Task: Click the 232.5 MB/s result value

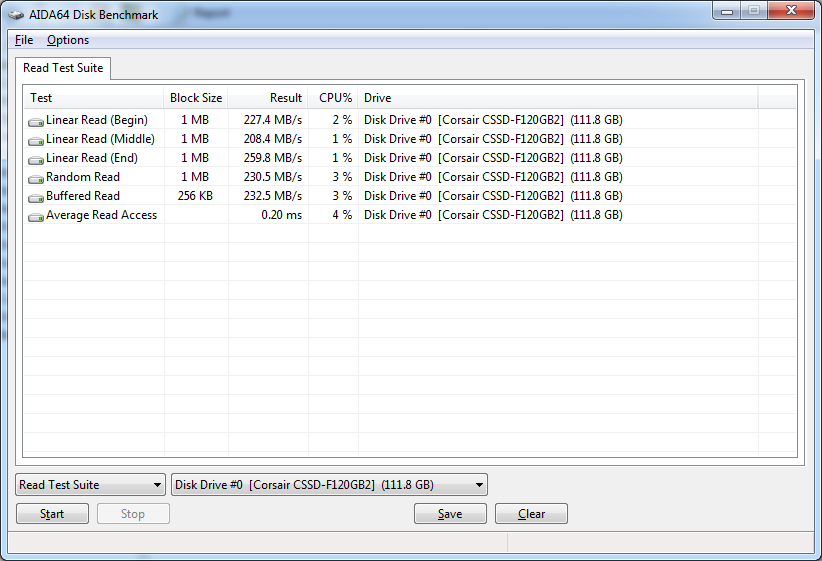Action: tap(273, 196)
